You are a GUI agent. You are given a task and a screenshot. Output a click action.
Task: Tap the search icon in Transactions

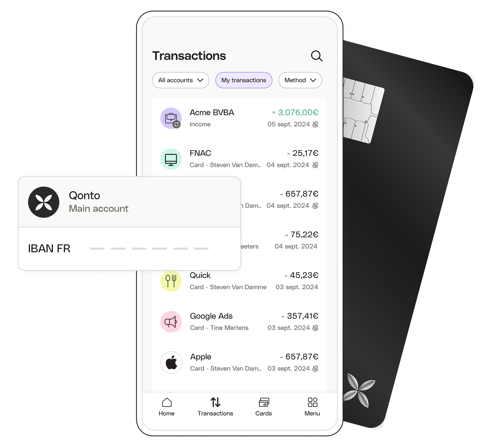(317, 56)
